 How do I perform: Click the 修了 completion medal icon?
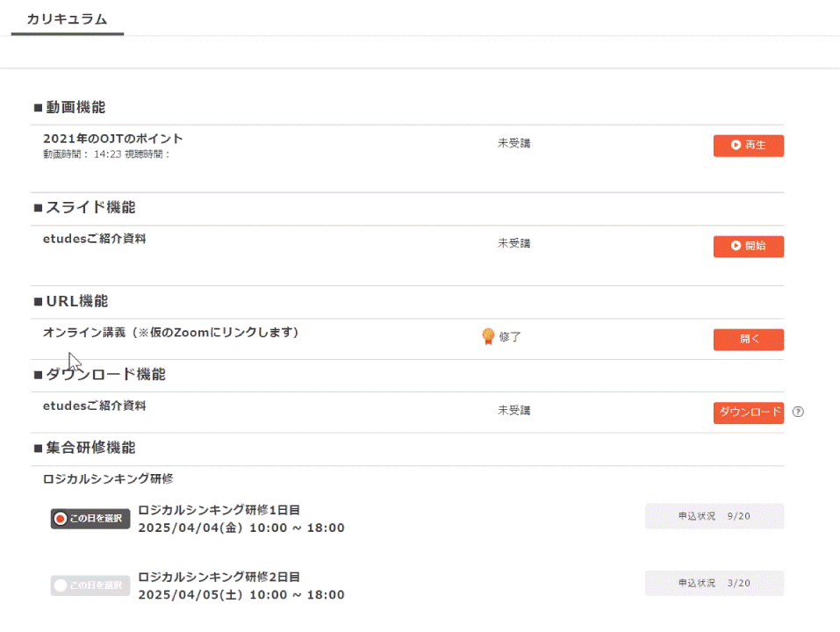click(x=488, y=336)
